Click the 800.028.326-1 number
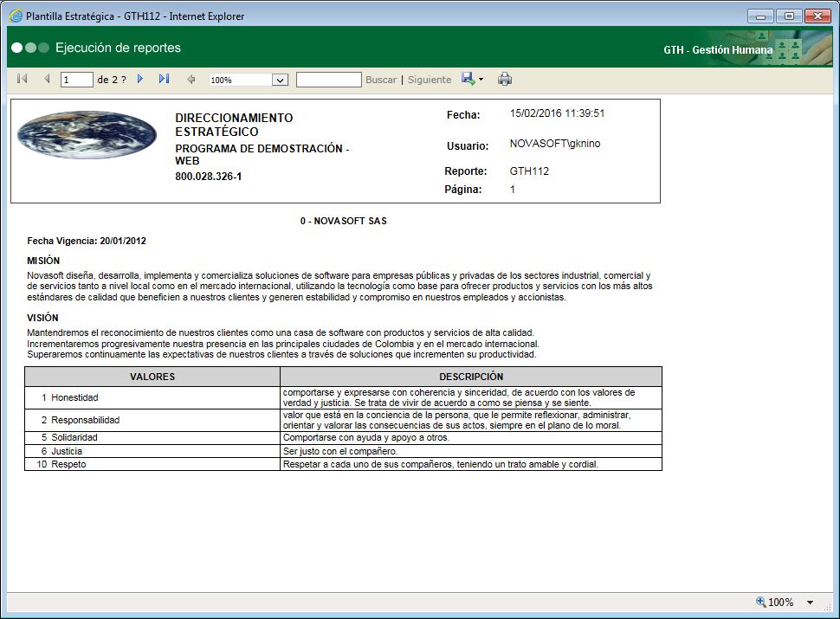The image size is (840, 619). coord(209,176)
